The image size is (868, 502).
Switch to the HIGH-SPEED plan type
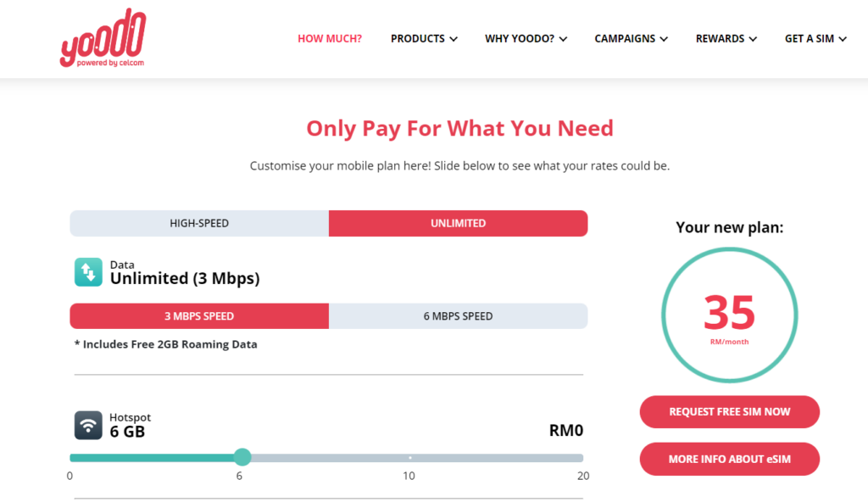199,223
